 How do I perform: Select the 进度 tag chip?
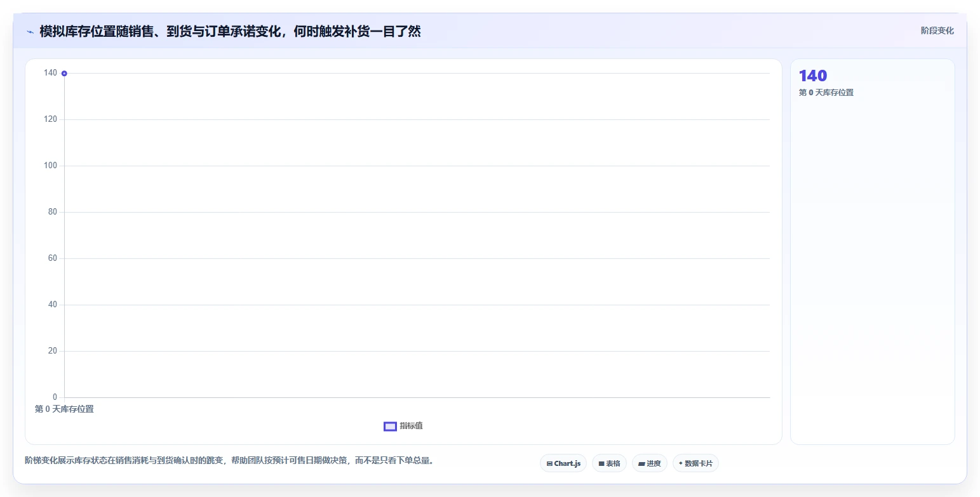pos(650,463)
